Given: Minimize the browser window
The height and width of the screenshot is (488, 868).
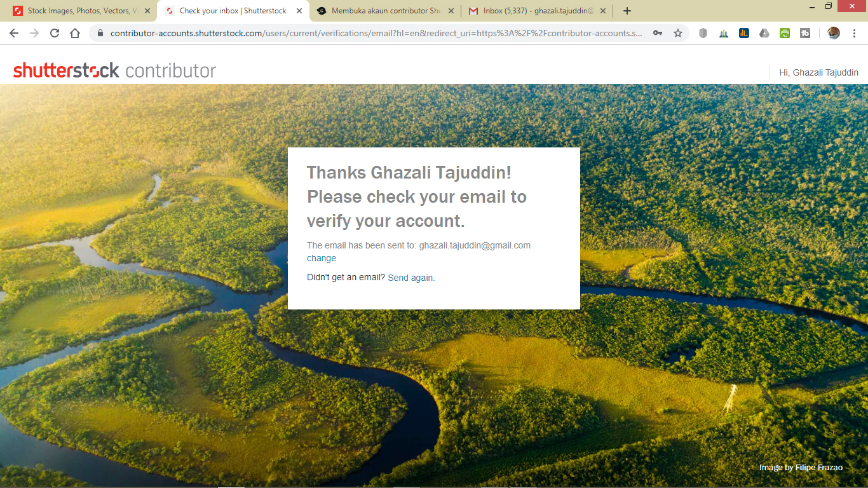Looking at the screenshot, I should click(813, 6).
